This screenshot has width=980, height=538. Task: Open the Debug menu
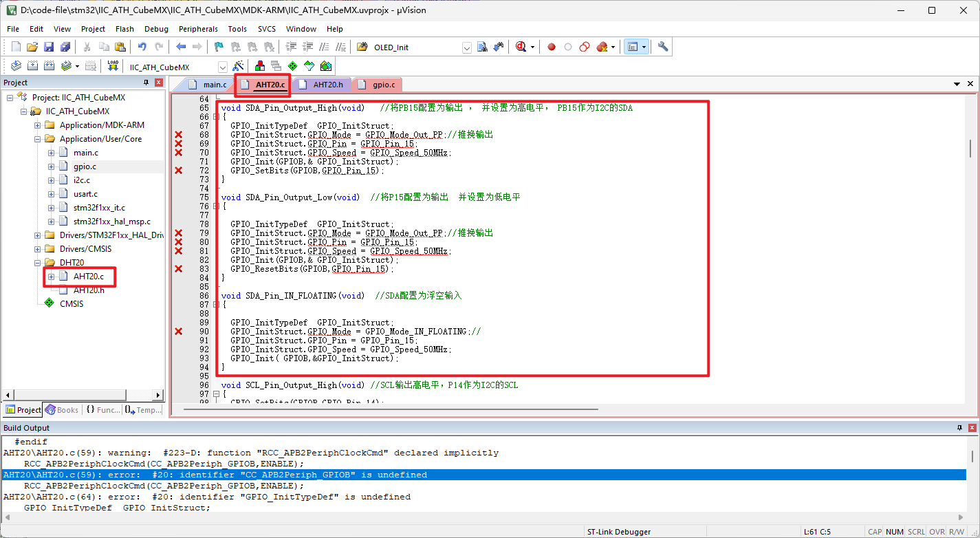(x=156, y=29)
